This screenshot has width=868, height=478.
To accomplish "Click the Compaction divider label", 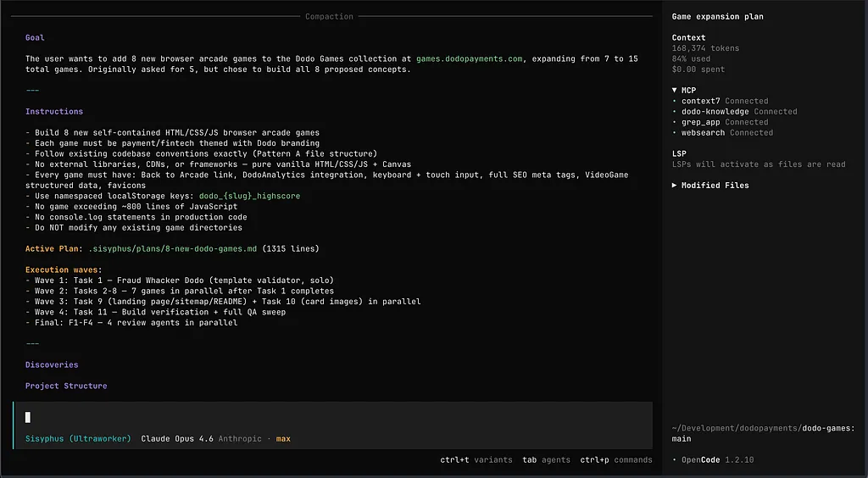I will click(329, 17).
